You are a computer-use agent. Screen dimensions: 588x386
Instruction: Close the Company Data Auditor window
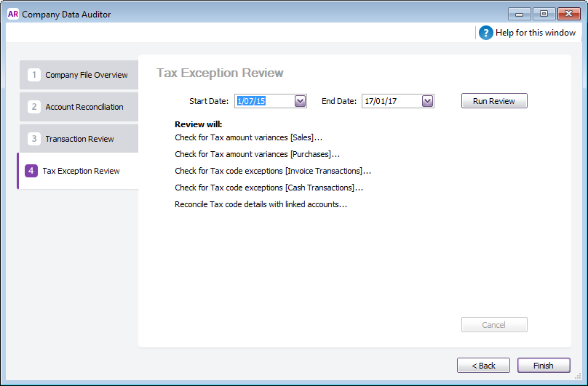pyautogui.click(x=568, y=13)
